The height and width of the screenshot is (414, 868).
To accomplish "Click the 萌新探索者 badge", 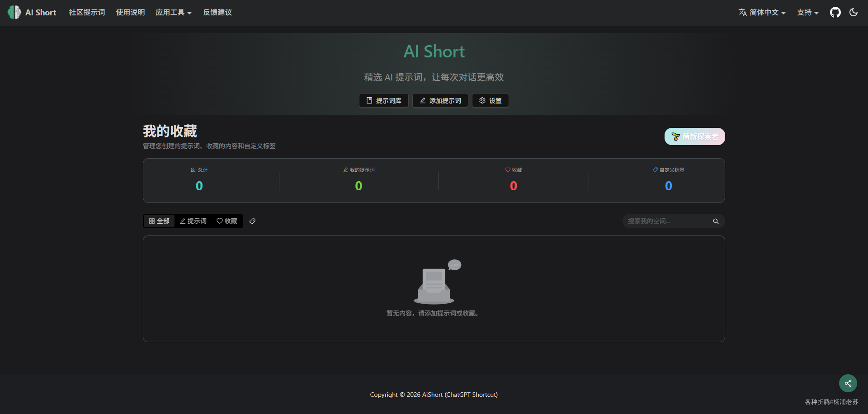I will point(695,136).
